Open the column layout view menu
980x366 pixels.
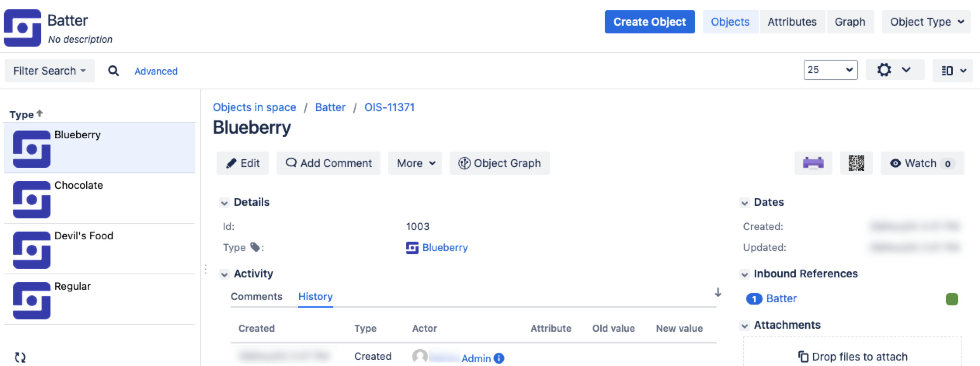coord(953,71)
